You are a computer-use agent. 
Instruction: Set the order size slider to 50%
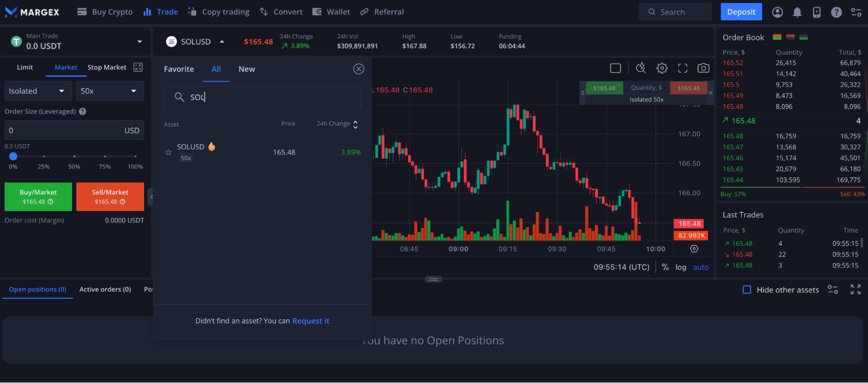pos(74,156)
